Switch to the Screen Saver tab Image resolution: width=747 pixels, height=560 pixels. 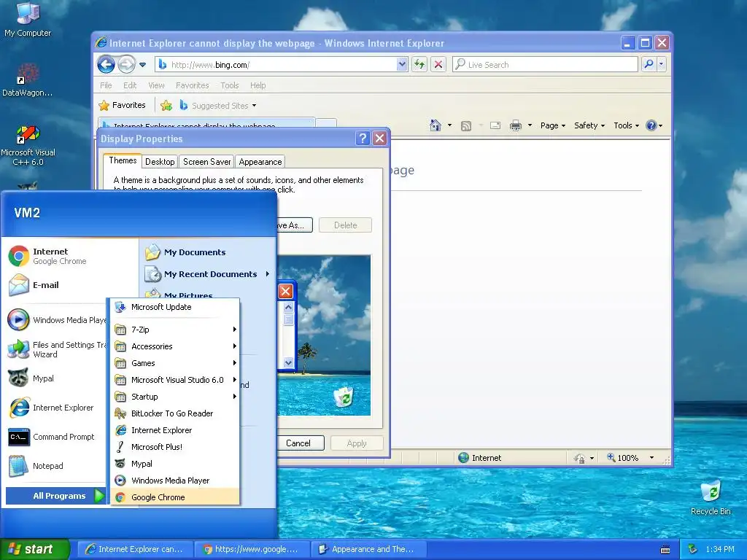coord(206,162)
